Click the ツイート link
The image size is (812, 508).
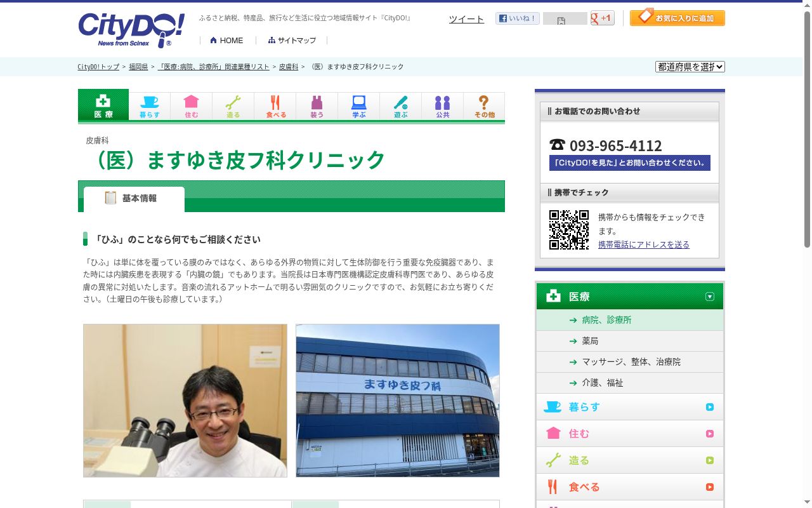tap(466, 19)
